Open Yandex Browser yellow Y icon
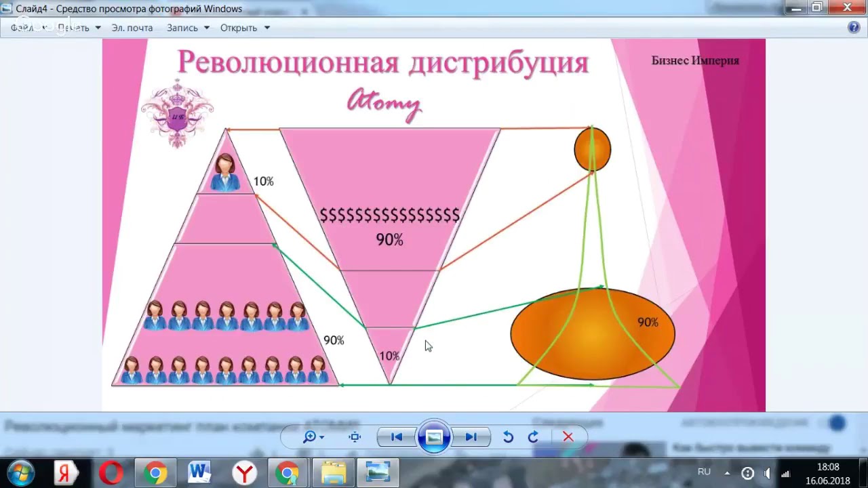 pos(244,473)
